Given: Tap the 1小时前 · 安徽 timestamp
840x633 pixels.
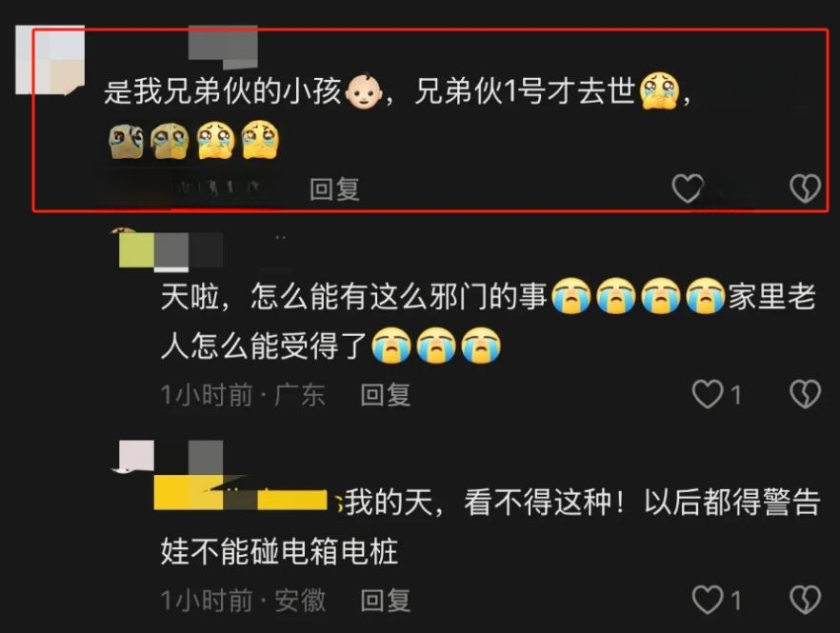Looking at the screenshot, I should tap(243, 601).
